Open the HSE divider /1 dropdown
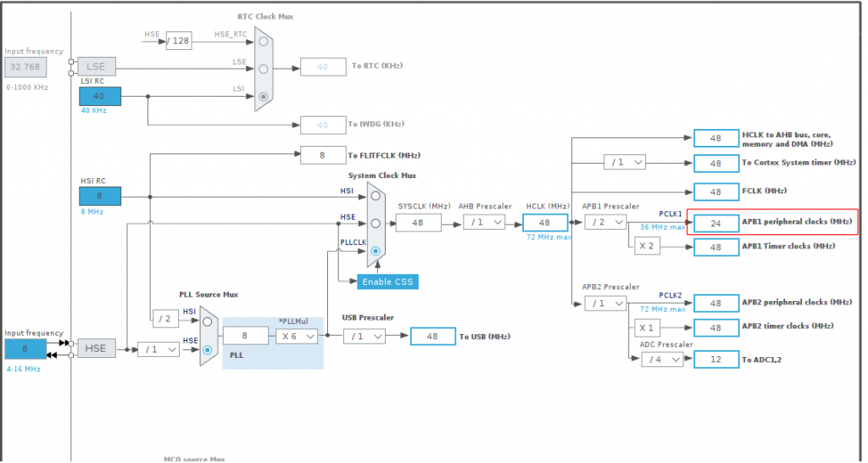868x463 pixels. [159, 349]
